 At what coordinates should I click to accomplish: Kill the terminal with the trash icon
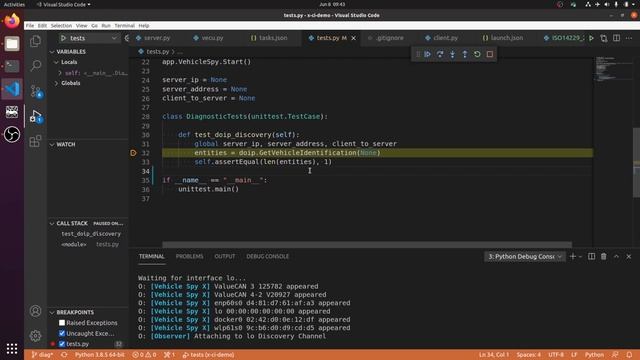[604, 256]
